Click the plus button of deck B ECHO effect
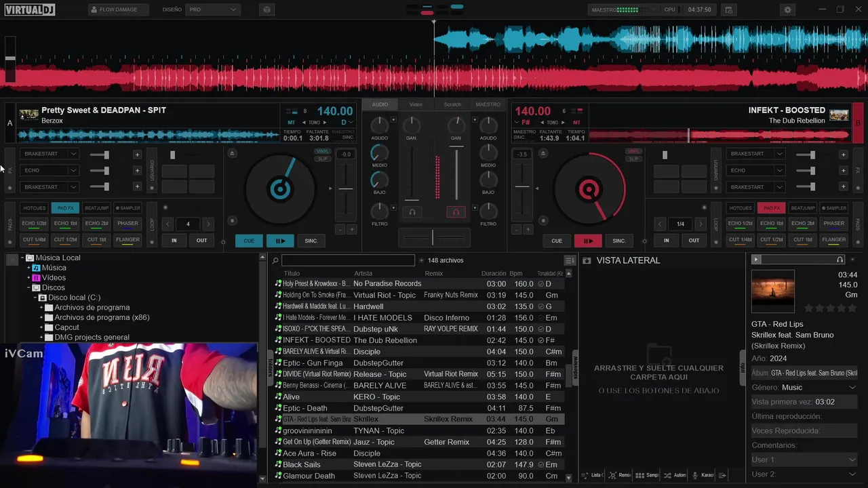868x488 pixels. pos(843,171)
